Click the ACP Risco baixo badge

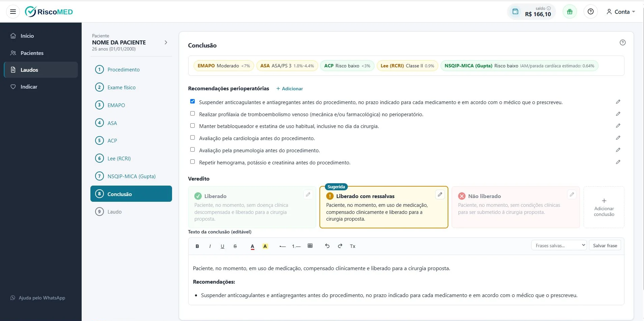click(x=347, y=66)
